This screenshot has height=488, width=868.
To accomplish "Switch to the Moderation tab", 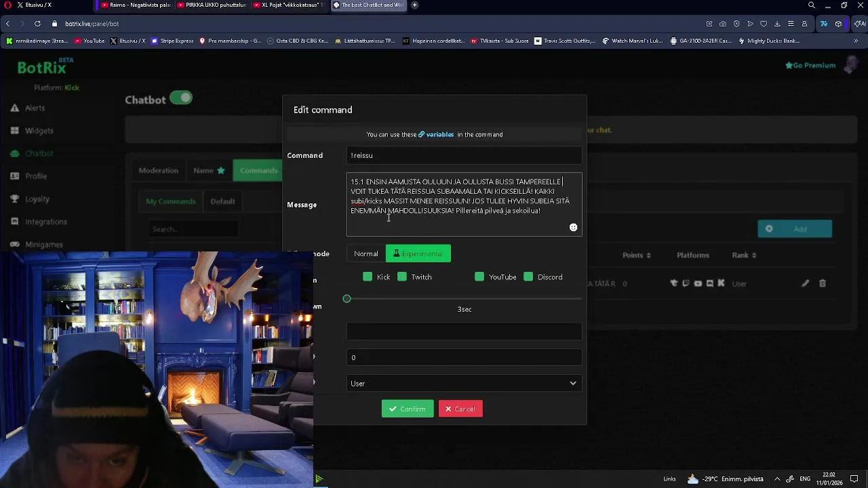I will coord(159,170).
